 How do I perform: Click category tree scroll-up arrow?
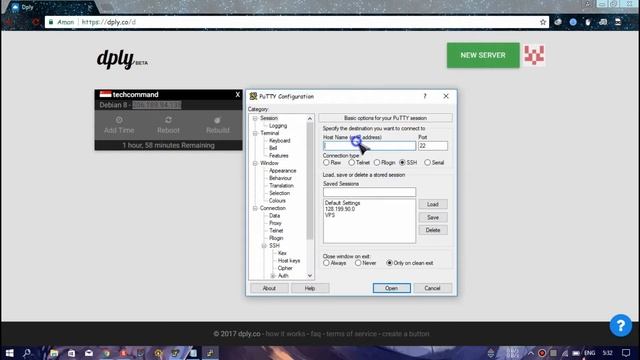[310, 118]
